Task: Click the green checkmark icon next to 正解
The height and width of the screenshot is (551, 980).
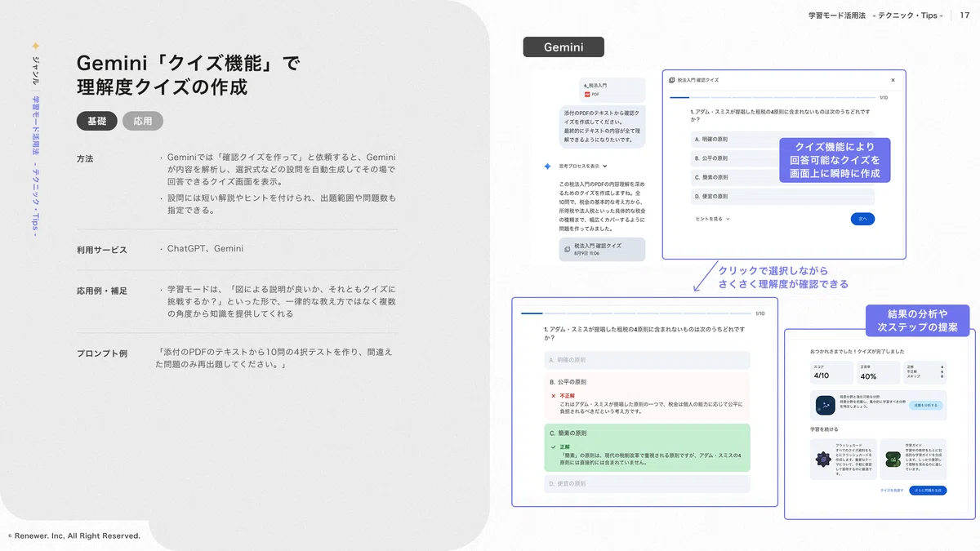Action: point(553,447)
